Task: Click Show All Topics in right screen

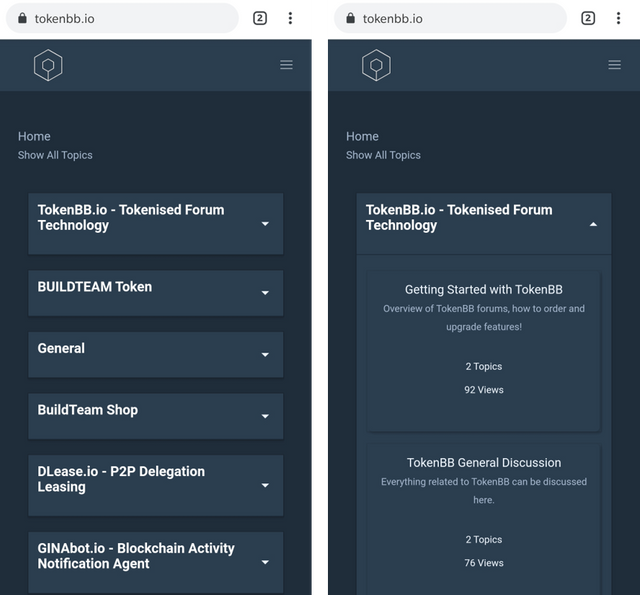Action: [x=383, y=155]
